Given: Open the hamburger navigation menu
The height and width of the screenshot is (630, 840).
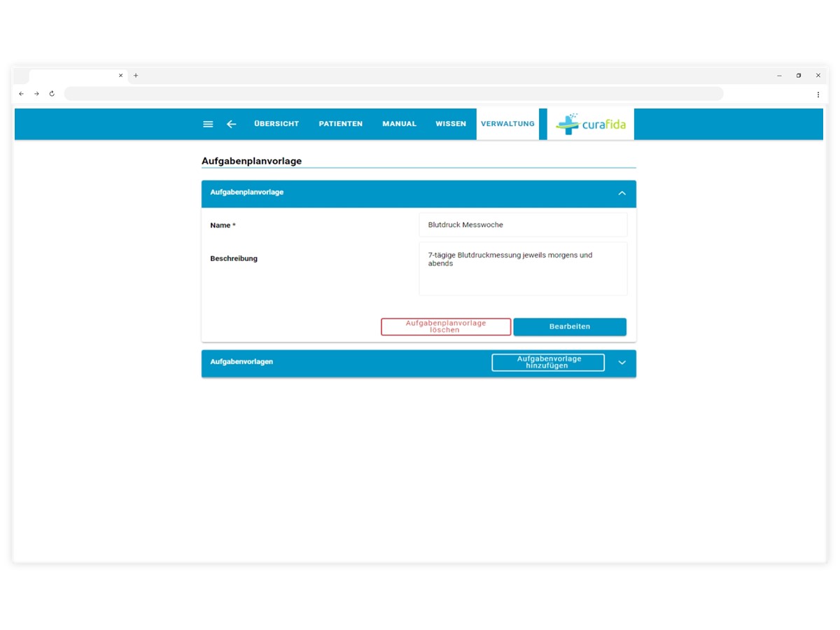Looking at the screenshot, I should [x=208, y=124].
